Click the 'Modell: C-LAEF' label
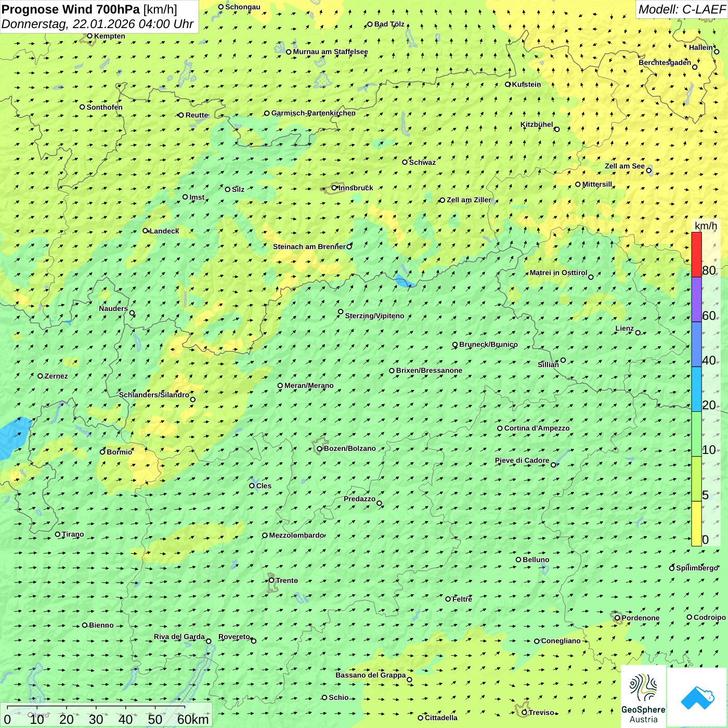Viewport: 728px width, 728px height. coord(681,9)
